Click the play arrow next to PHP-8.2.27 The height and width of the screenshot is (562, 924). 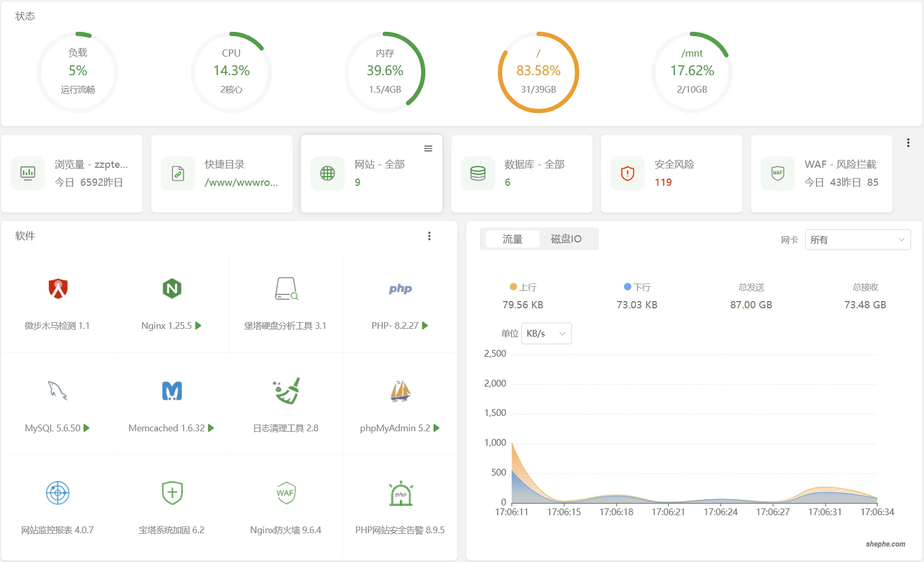tap(425, 326)
